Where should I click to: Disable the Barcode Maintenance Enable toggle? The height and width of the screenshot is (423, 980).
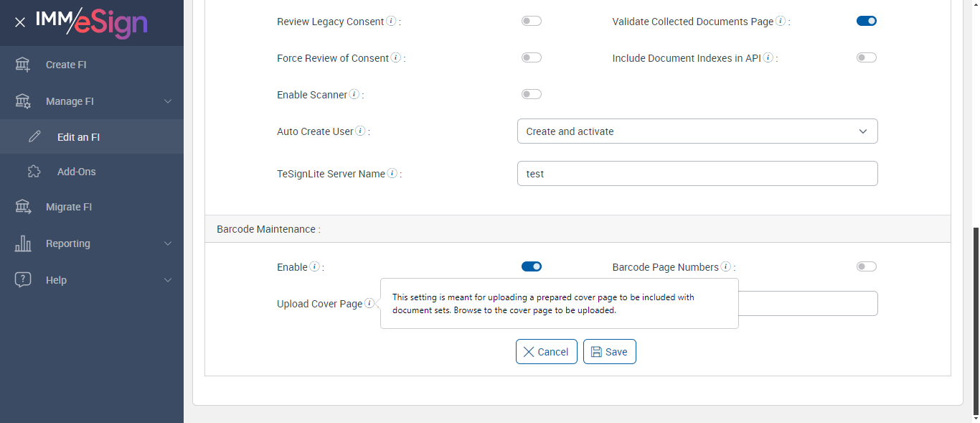(x=531, y=266)
